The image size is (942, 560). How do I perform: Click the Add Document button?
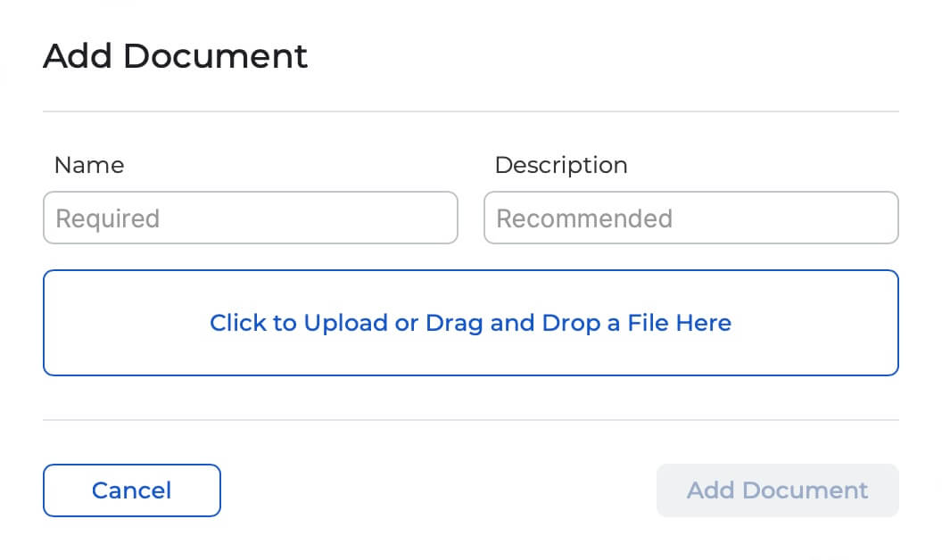click(x=777, y=490)
